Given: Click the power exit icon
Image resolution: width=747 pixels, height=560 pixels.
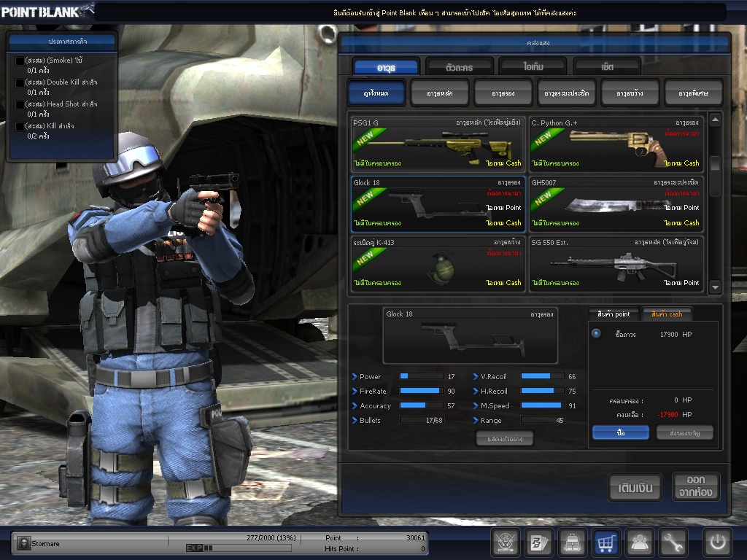Looking at the screenshot, I should pos(717,542).
